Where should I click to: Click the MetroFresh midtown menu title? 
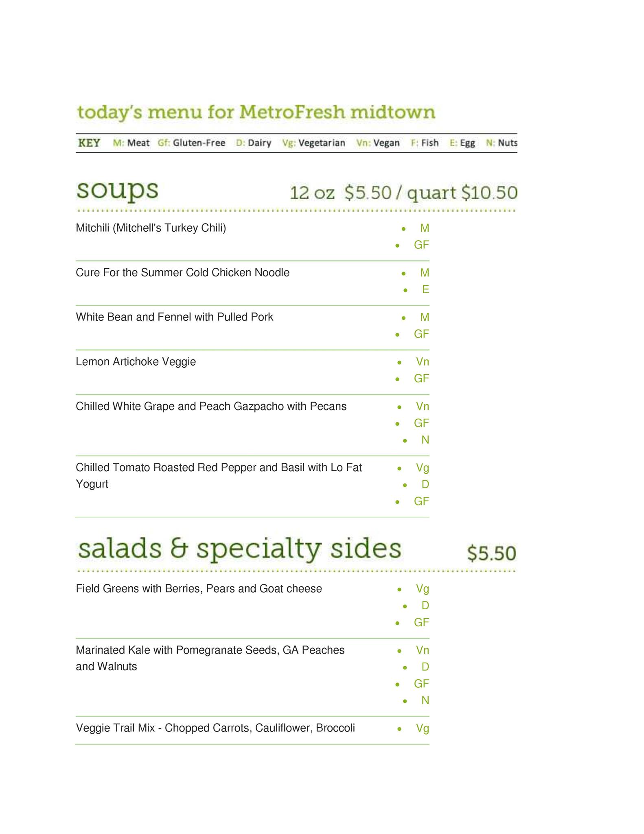pyautogui.click(x=256, y=112)
